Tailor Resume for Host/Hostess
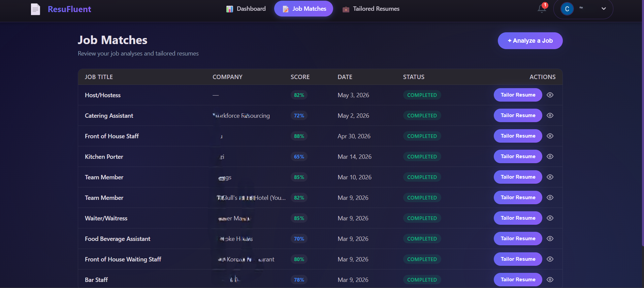This screenshot has height=288, width=644. (518, 95)
